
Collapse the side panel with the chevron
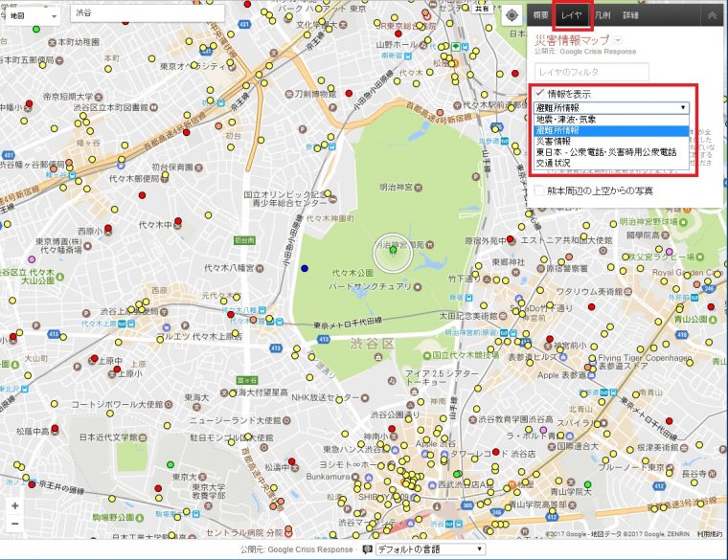tap(712, 15)
